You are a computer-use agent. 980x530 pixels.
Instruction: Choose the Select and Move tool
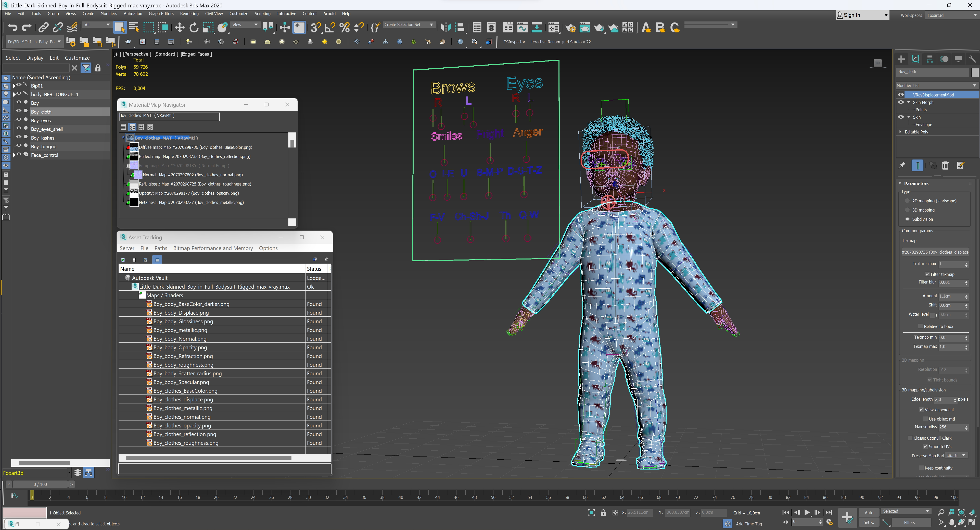tap(179, 27)
